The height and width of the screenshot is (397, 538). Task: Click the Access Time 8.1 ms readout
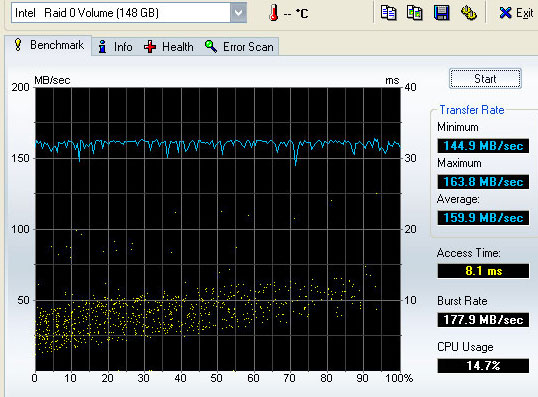coord(483,271)
